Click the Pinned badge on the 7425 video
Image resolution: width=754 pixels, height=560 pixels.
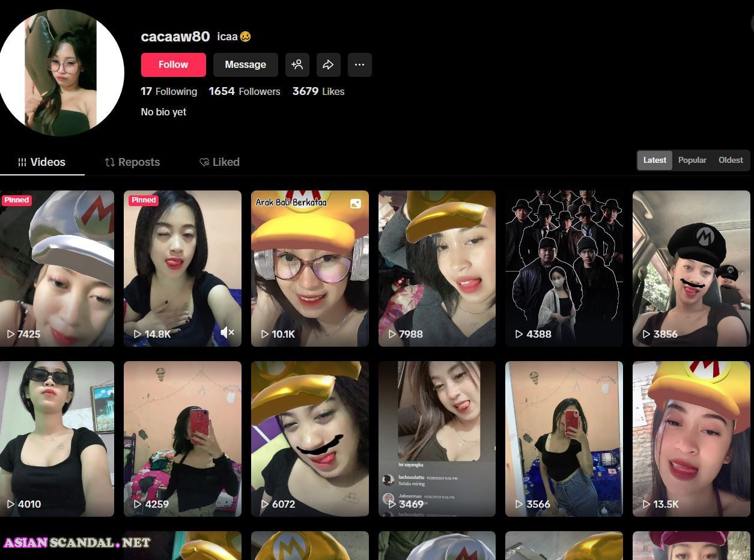click(17, 200)
